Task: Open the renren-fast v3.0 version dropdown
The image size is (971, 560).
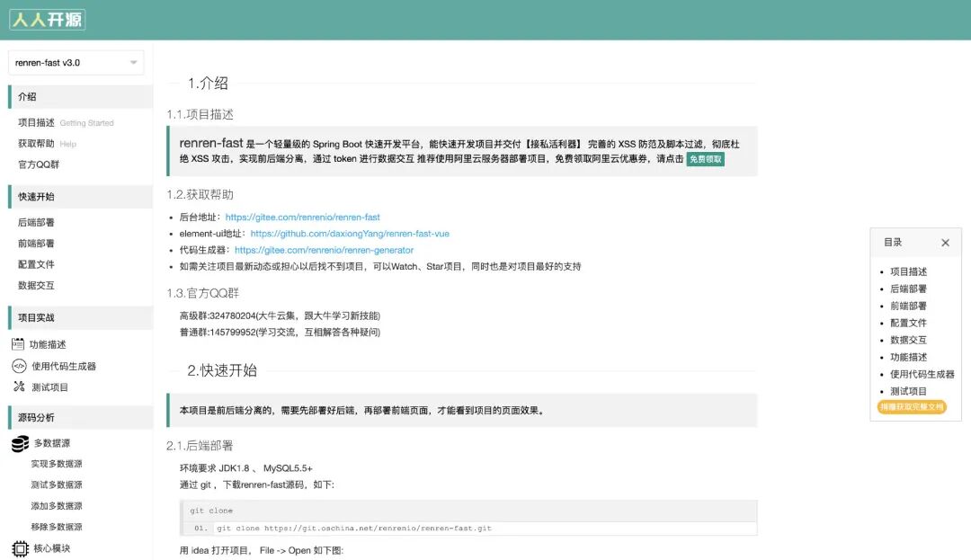Action: (75, 62)
